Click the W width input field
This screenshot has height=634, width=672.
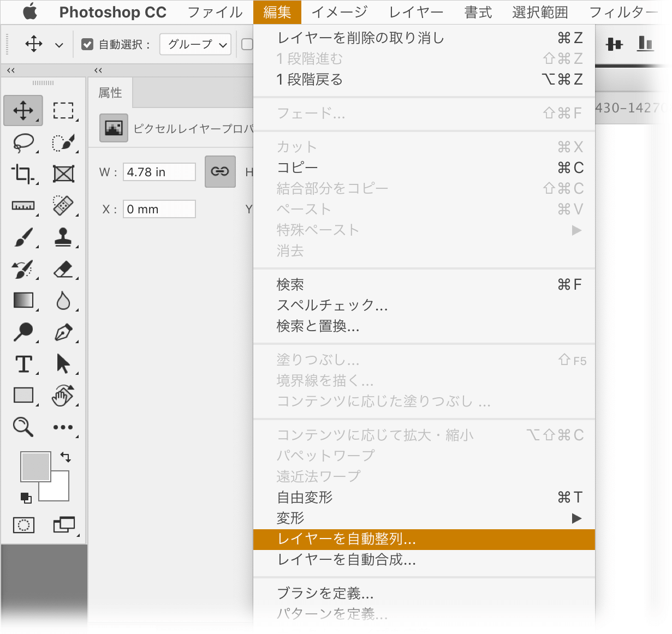tap(159, 172)
